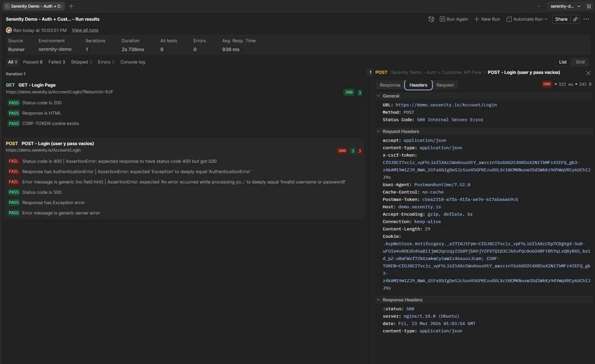Screen dimensions: 595x364
Task: Collapse the General section
Action: [378, 96]
